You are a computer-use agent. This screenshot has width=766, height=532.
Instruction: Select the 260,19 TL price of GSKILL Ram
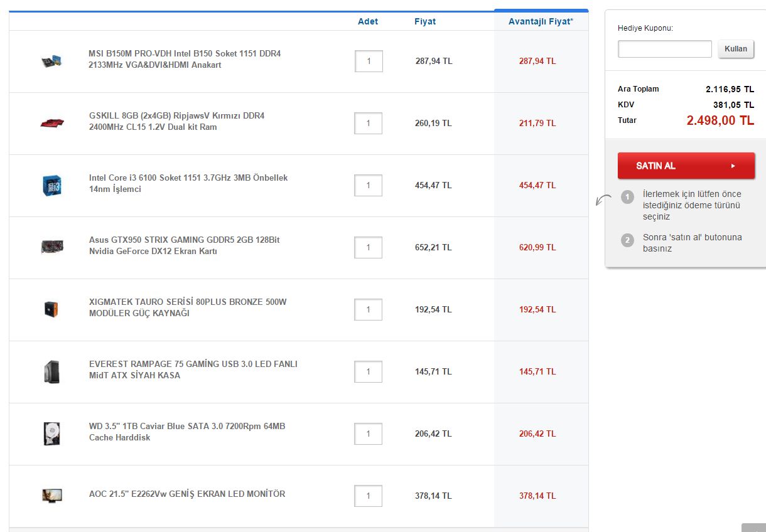tap(433, 124)
